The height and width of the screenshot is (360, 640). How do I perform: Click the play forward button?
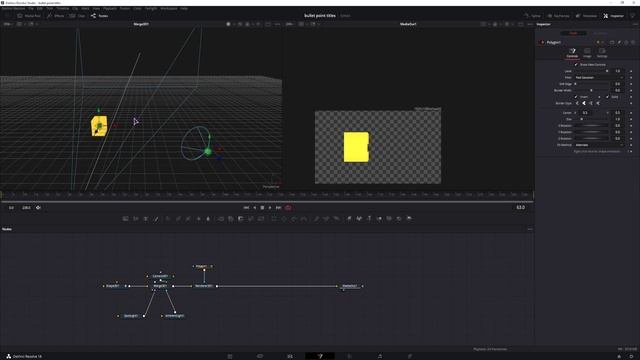pos(270,208)
